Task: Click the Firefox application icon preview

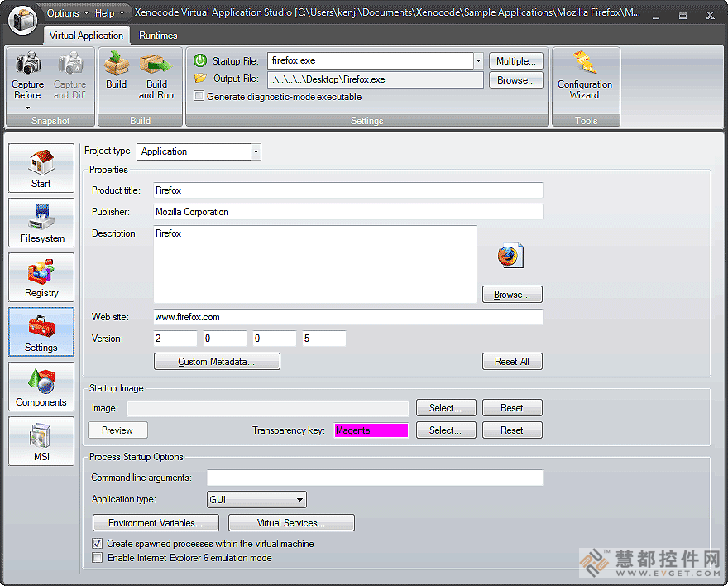Action: [510, 255]
